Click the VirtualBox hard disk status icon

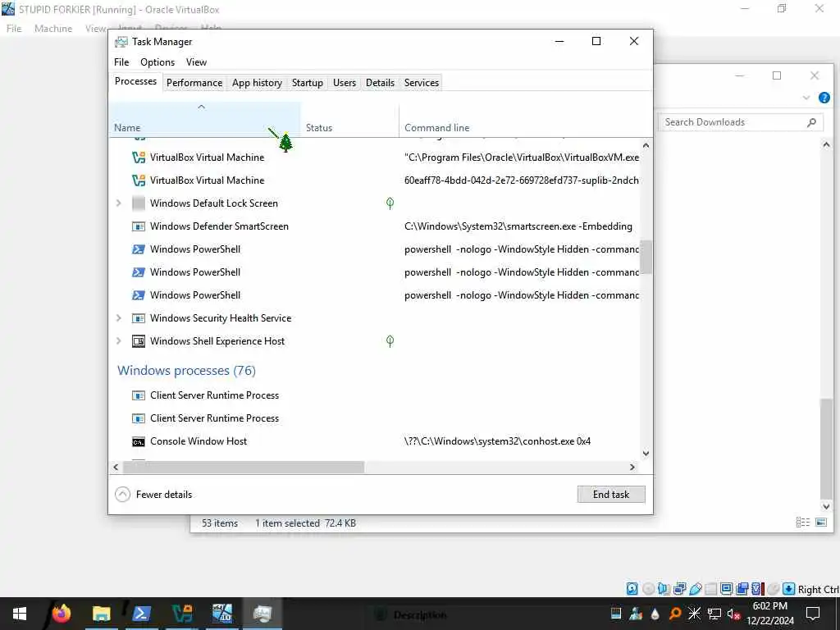coord(632,589)
